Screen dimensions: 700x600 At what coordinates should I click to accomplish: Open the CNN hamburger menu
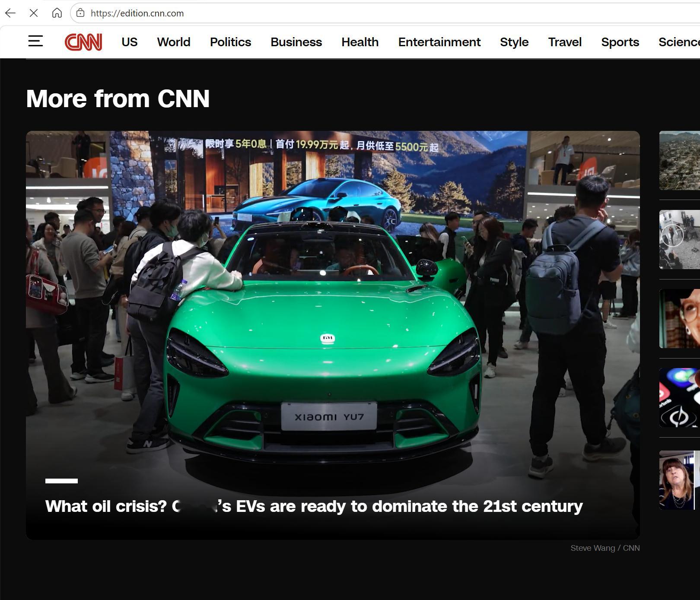[35, 41]
